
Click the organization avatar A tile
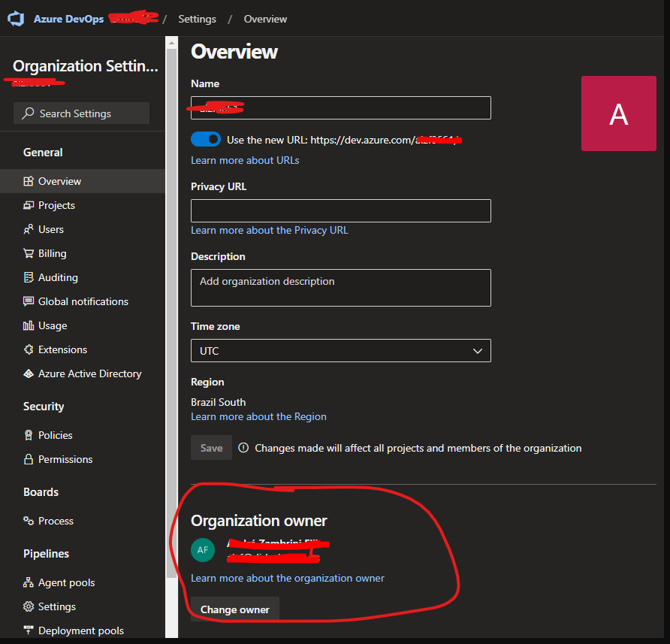coord(619,113)
